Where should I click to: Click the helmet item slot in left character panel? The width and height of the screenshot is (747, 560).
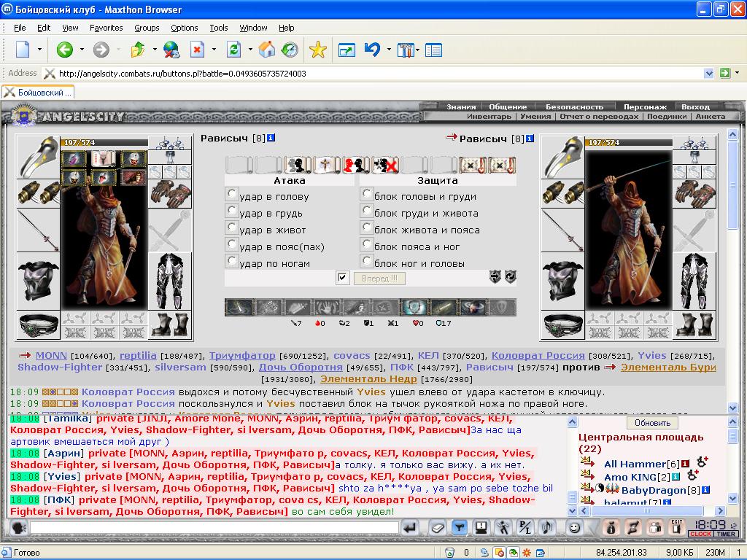[38, 157]
